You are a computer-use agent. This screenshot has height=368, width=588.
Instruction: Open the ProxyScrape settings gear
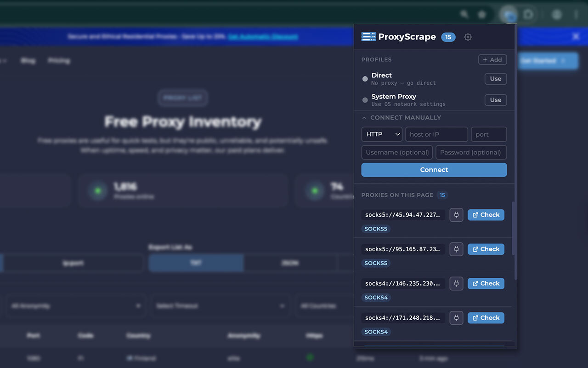468,37
